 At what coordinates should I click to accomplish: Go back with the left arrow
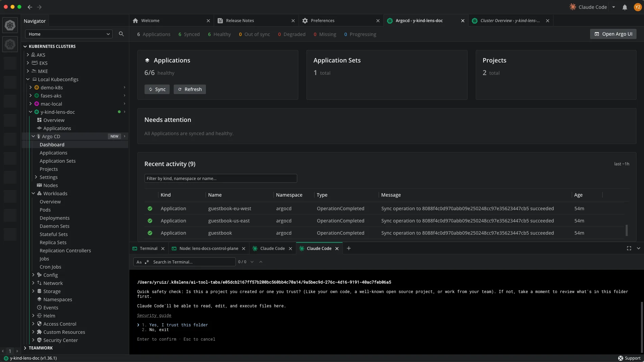[x=30, y=7]
